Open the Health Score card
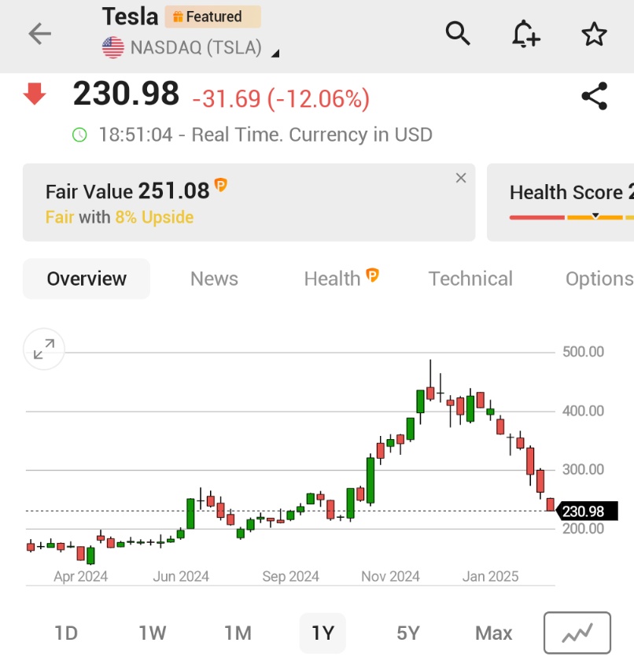 point(560,202)
